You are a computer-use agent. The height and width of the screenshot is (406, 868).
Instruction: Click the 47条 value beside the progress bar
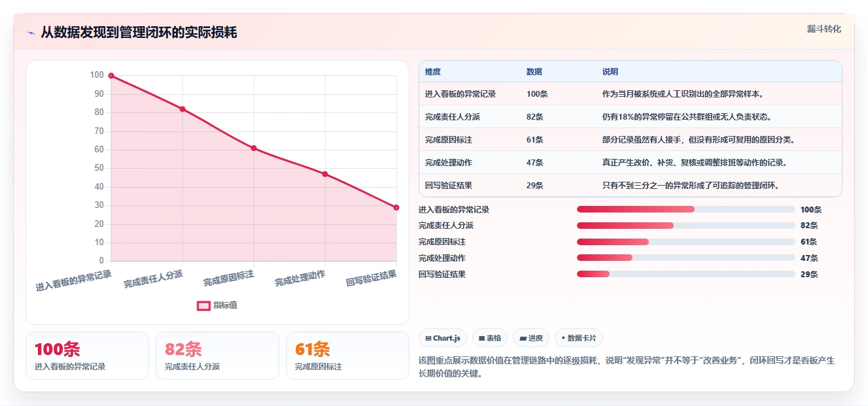tap(809, 258)
